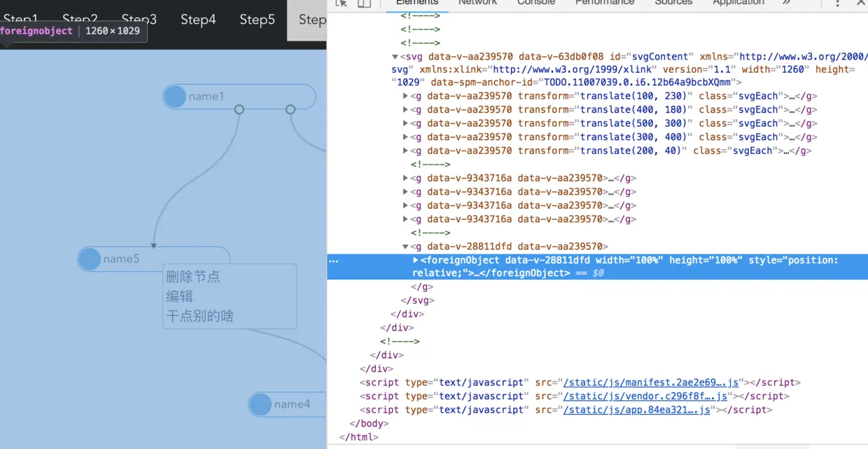Image resolution: width=868 pixels, height=449 pixels.
Task: Choose 干点别的啥 from the context menu
Action: click(x=200, y=316)
